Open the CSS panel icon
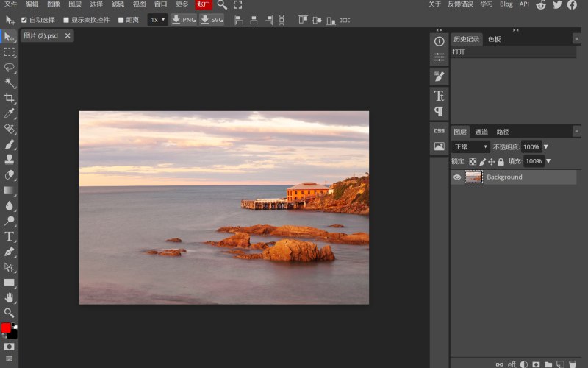The image size is (588, 368). [439, 131]
